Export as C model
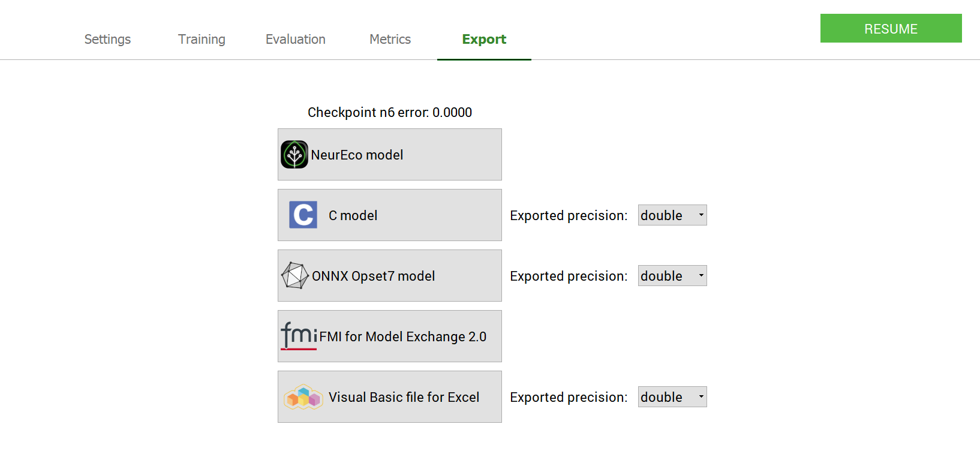This screenshot has width=980, height=463. coord(390,215)
